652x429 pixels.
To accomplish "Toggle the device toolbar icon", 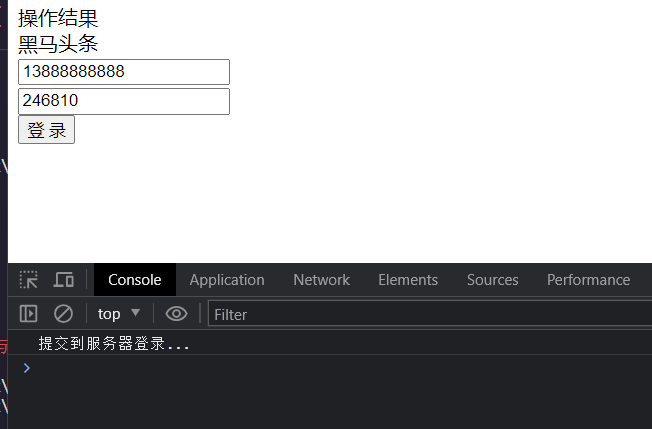I will click(63, 280).
